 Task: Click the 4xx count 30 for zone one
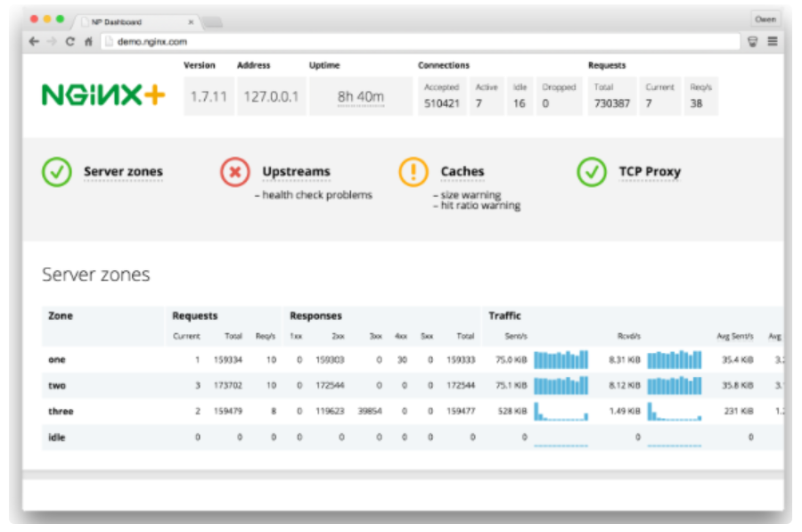pyautogui.click(x=403, y=360)
